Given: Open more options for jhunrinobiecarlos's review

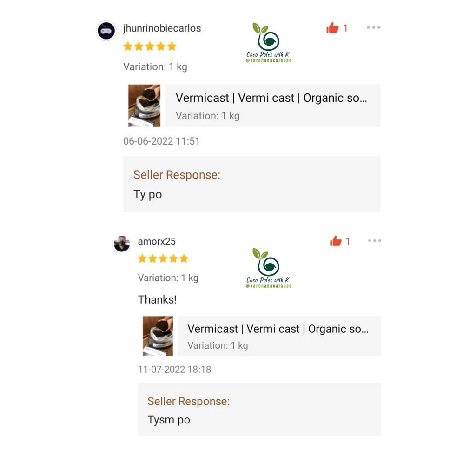Looking at the screenshot, I should click(x=373, y=27).
